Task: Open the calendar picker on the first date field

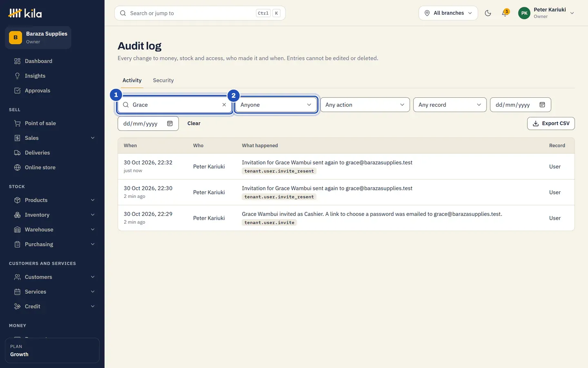Action: 542,105
